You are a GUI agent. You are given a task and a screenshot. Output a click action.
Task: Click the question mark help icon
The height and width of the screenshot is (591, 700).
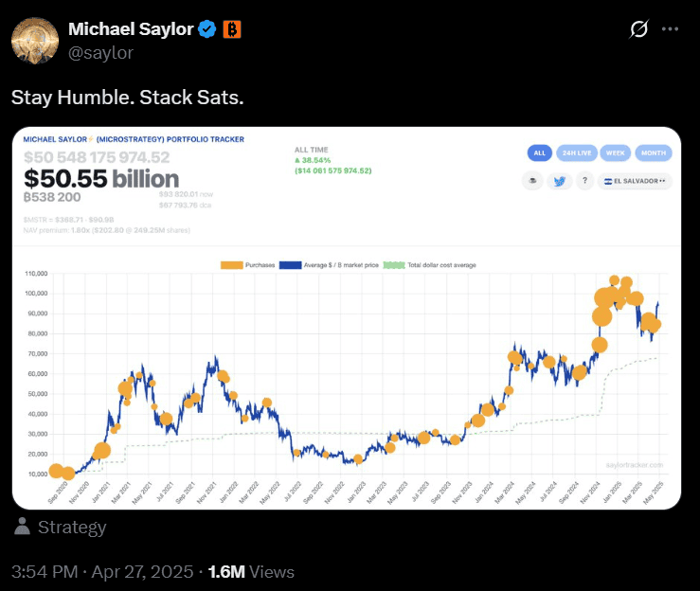pos(584,181)
